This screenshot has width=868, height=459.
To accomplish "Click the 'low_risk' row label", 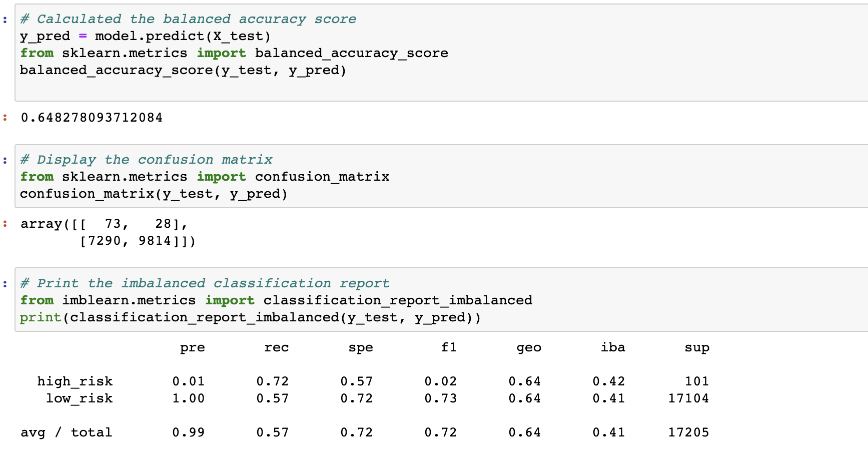I will click(x=80, y=398).
